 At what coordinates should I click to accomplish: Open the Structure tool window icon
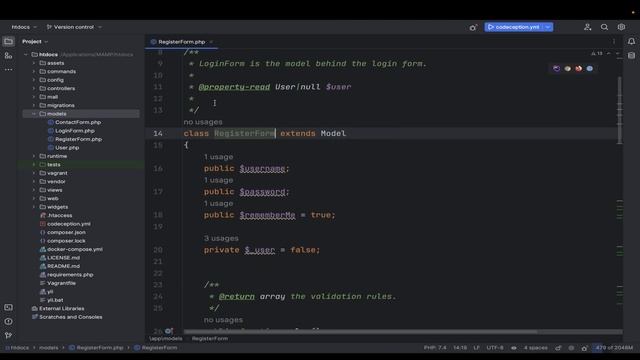click(x=8, y=56)
